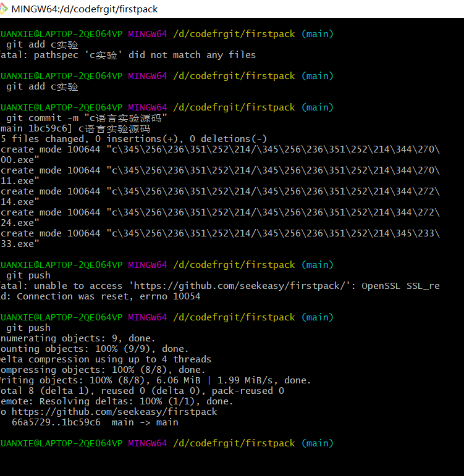Click the MINGW64:/d/codefrgit/firstpack window title
The height and width of the screenshot is (476, 464).
[85, 9]
